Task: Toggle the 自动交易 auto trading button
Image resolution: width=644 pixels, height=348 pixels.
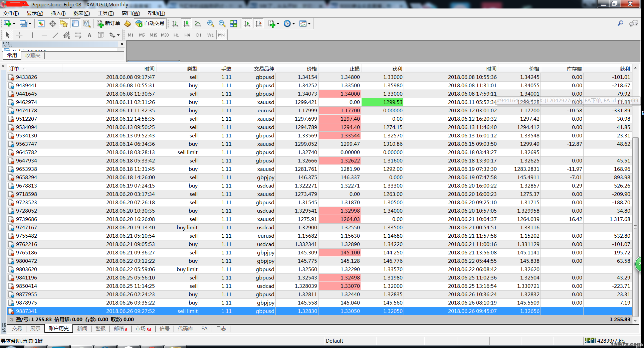Action: click(150, 23)
